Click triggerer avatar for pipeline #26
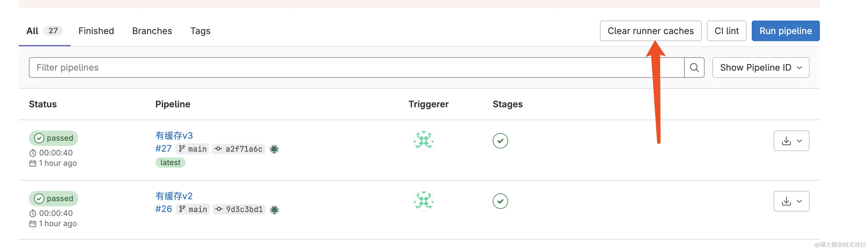Viewport: 868px width, 250px height. click(423, 201)
